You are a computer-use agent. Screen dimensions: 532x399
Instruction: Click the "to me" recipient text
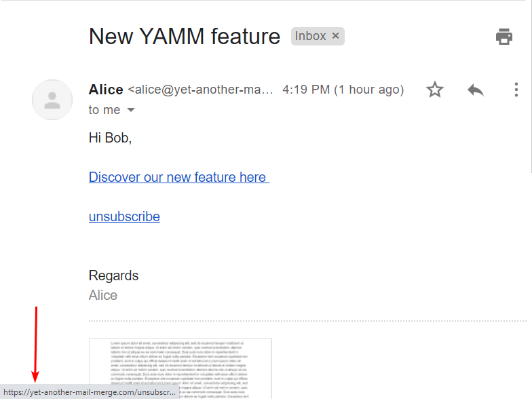coord(104,110)
